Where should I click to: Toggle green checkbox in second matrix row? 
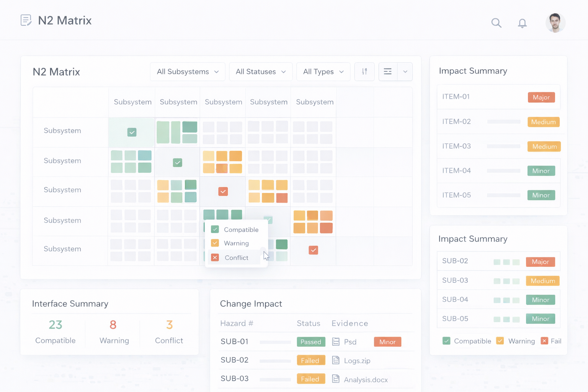point(178,162)
